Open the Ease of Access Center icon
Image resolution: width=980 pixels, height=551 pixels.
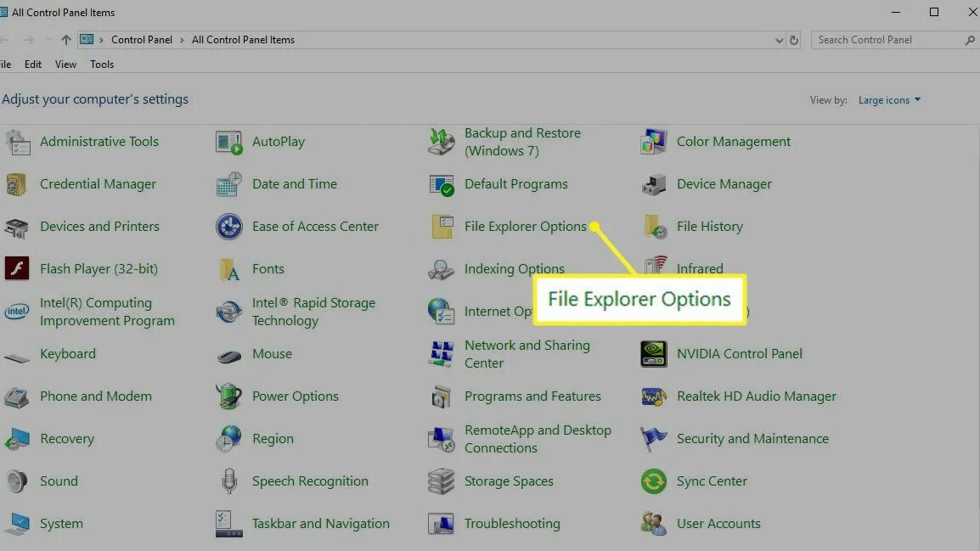pyautogui.click(x=228, y=227)
